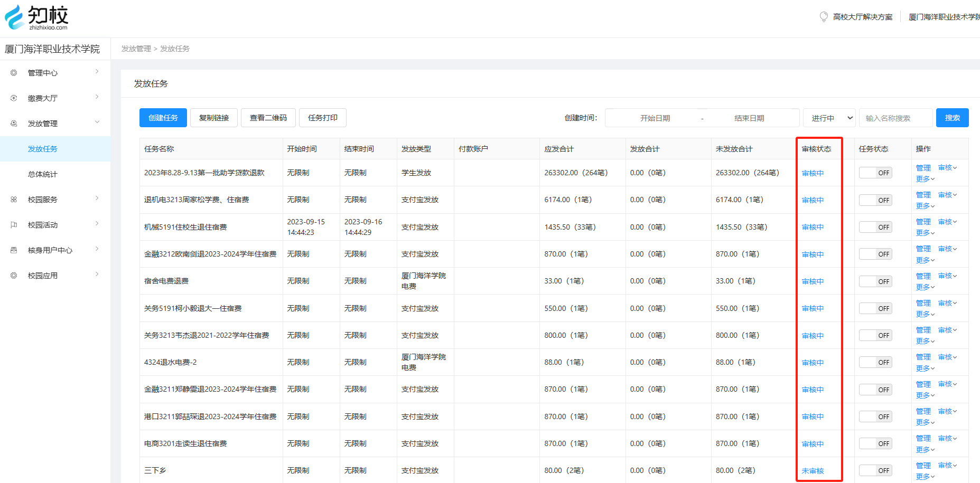This screenshot has height=483, width=980.
Task: Enable the switch for 4324退水电费-2 row
Action: pos(875,362)
